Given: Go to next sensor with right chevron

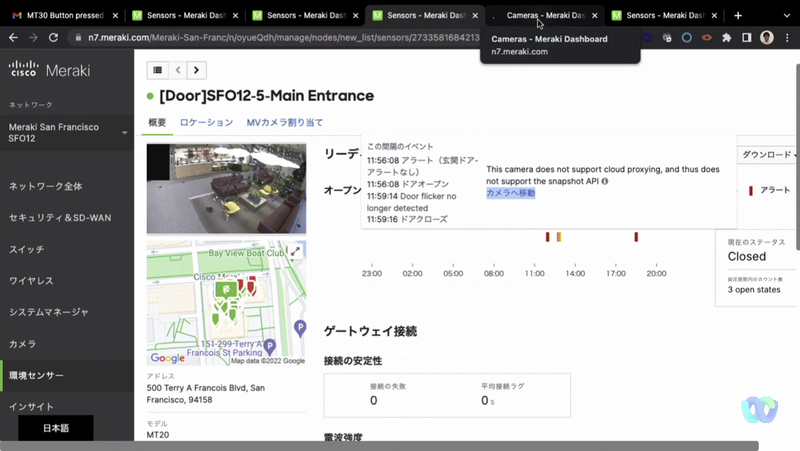Looking at the screenshot, I should (x=196, y=70).
